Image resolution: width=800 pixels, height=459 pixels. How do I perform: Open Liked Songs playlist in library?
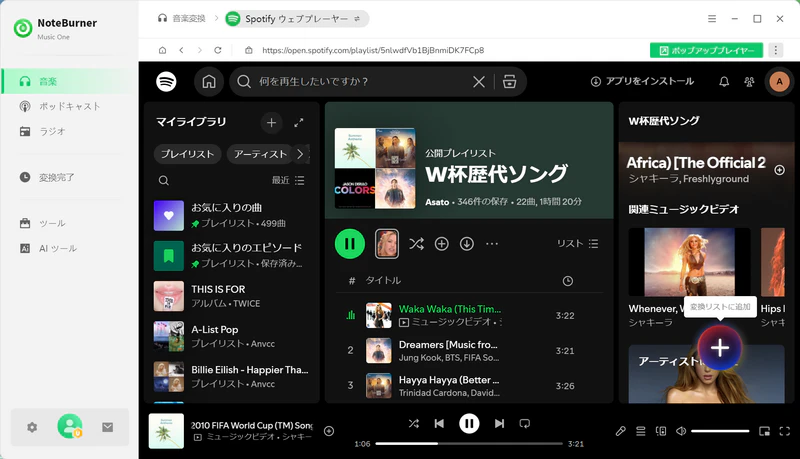231,215
